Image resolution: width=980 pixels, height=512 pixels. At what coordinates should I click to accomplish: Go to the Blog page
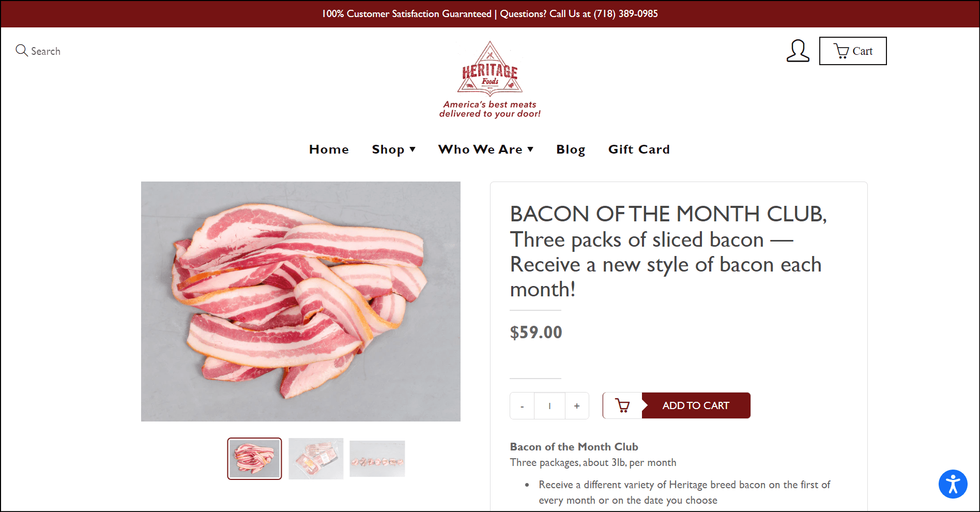pyautogui.click(x=571, y=149)
